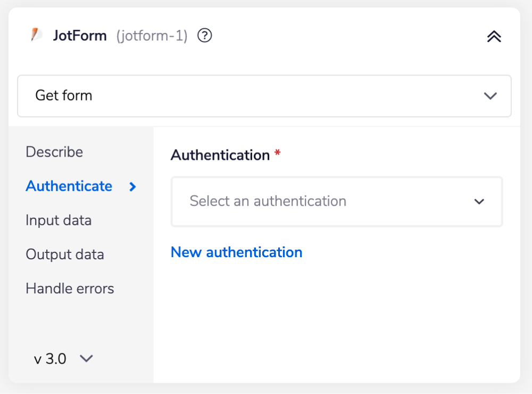Click the chevron on the authentication selector
The width and height of the screenshot is (532, 394).
479,202
